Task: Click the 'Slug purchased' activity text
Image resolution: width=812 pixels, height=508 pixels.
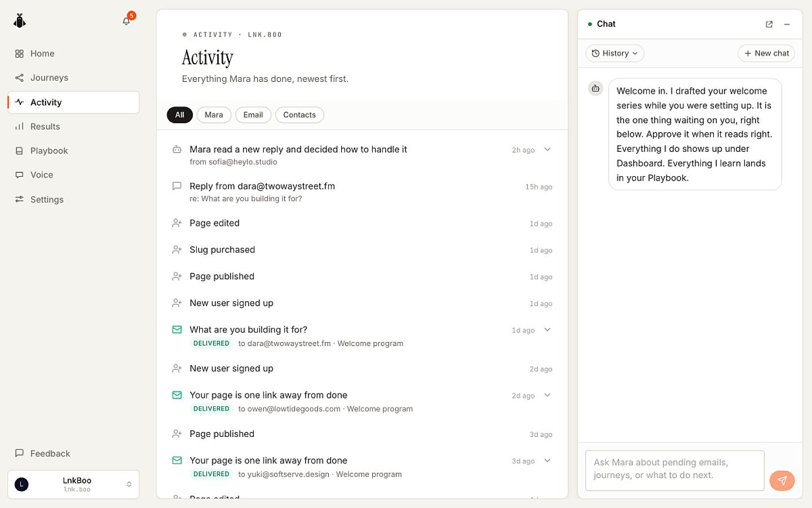Action: click(222, 249)
